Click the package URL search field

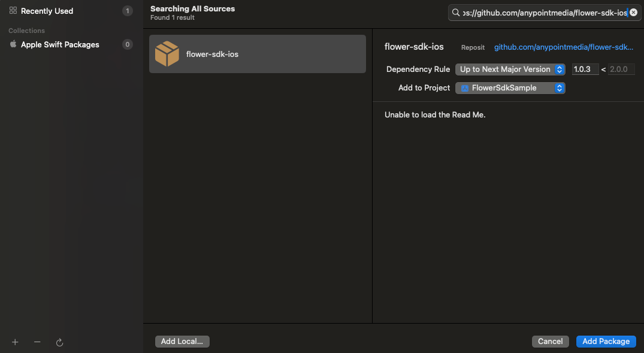click(x=544, y=13)
